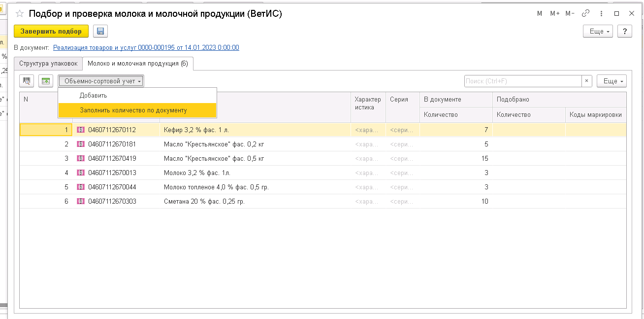
Task: Select Добавить menu item
Action: (94, 95)
